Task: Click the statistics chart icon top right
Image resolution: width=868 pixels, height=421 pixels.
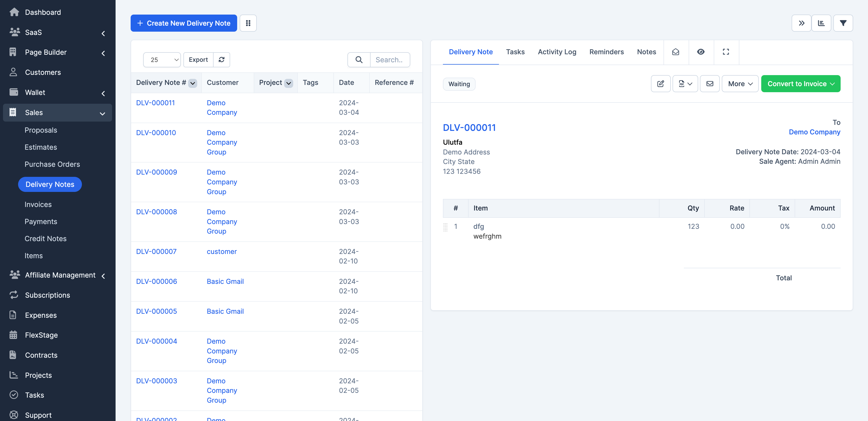Action: click(822, 23)
